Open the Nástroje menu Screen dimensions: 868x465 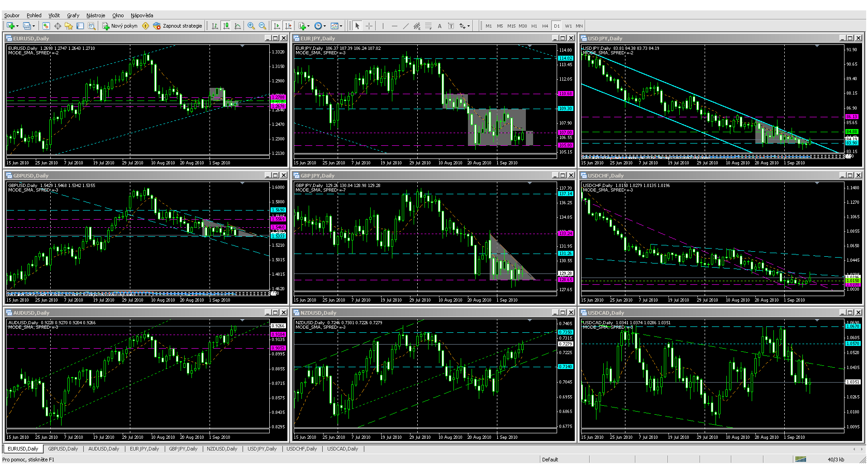click(95, 15)
